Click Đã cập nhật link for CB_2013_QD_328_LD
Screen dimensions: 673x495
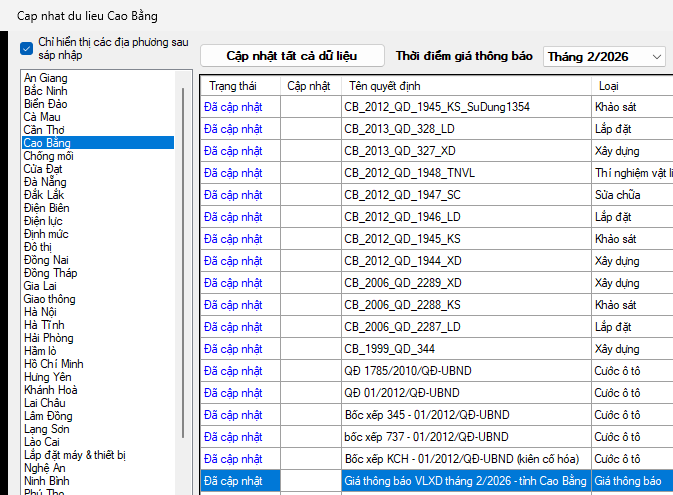[x=233, y=128]
